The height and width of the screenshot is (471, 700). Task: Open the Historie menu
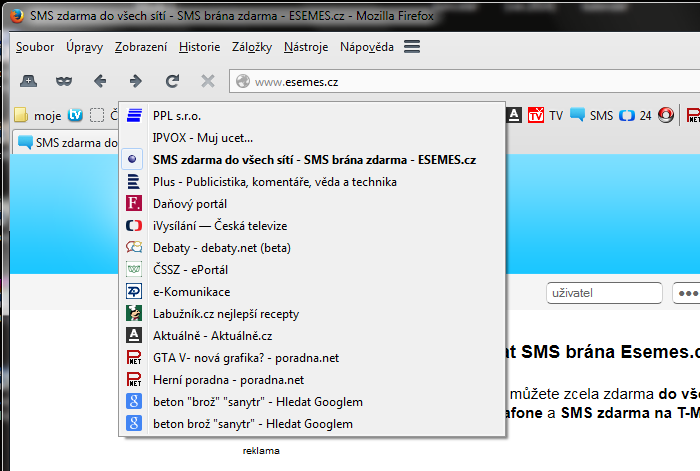tap(199, 47)
